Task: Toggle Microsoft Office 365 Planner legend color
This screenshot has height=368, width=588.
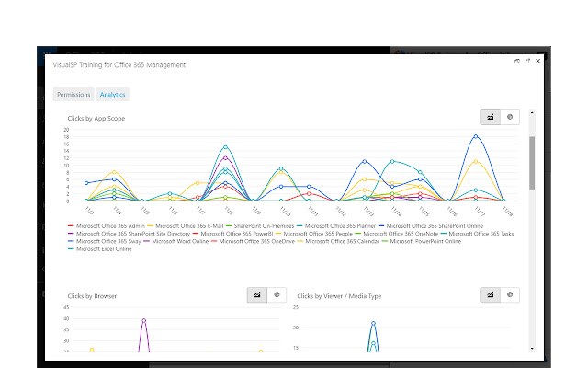Action: [x=300, y=226]
